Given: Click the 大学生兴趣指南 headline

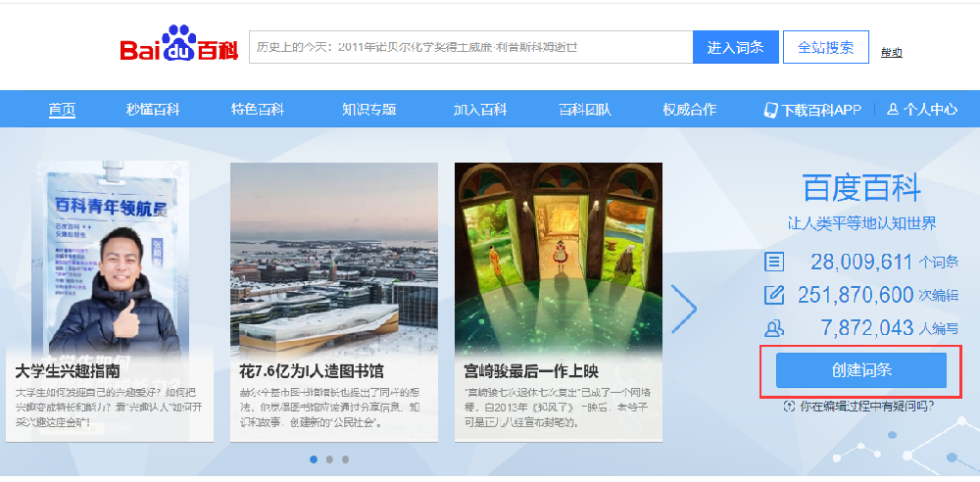Looking at the screenshot, I should [x=68, y=371].
